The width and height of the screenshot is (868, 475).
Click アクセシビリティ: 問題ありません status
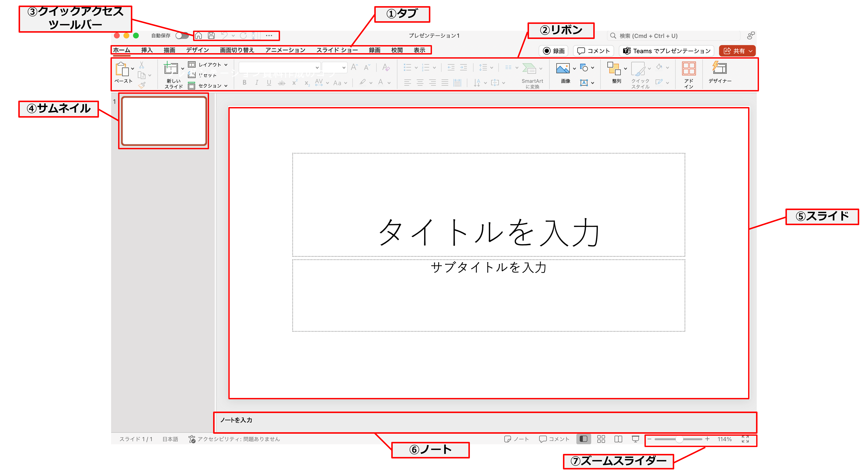point(234,439)
